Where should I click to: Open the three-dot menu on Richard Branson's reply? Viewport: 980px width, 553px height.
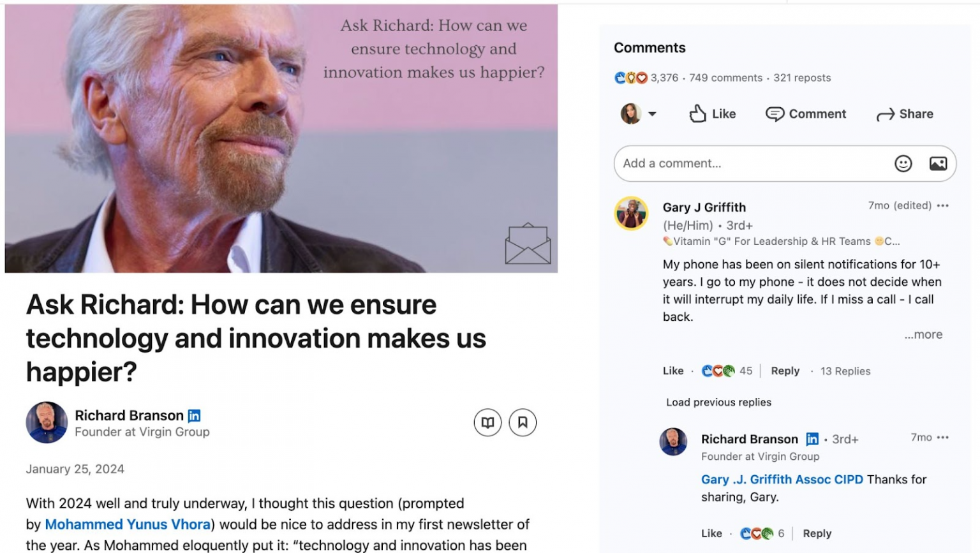tap(944, 438)
